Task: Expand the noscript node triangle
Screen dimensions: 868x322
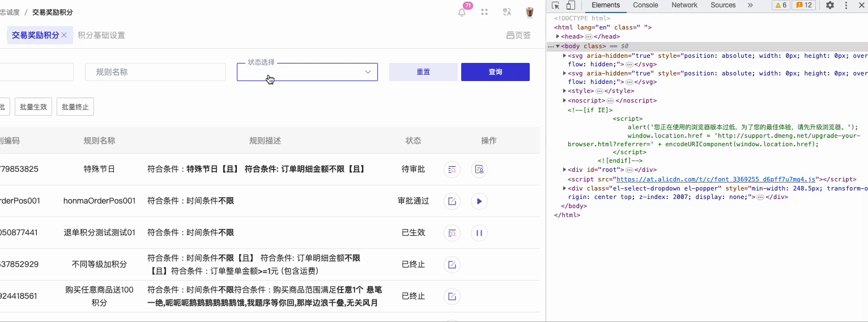Action: [564, 101]
